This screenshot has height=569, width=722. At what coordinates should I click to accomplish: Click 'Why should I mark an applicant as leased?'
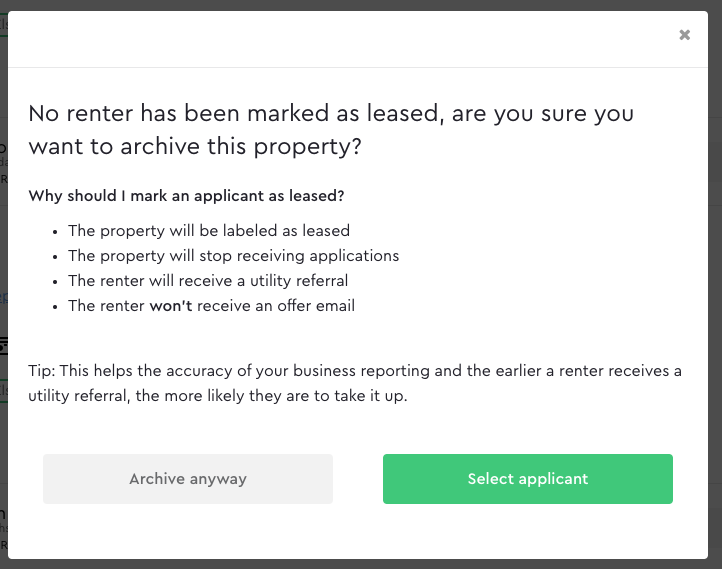(186, 196)
